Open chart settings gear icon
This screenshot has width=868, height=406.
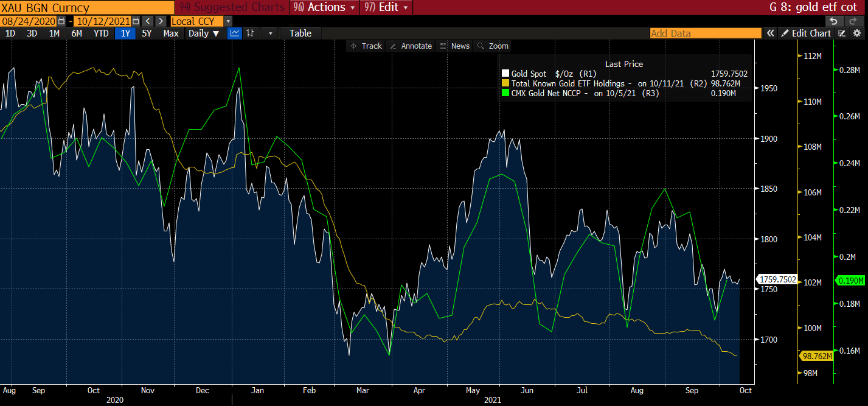(x=857, y=33)
